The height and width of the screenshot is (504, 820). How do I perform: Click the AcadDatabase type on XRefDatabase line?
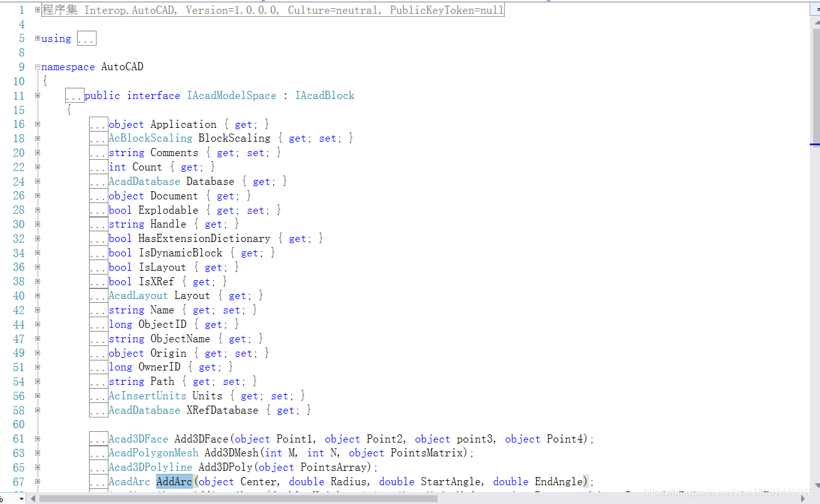point(145,410)
